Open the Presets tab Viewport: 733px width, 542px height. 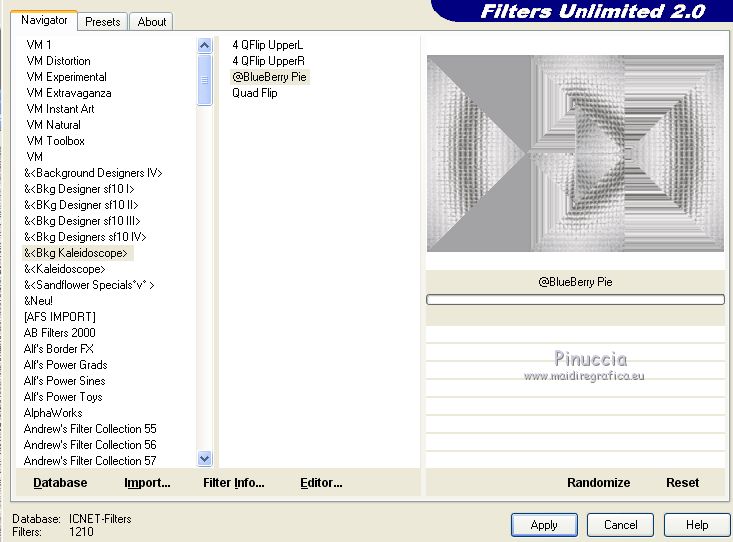click(102, 22)
